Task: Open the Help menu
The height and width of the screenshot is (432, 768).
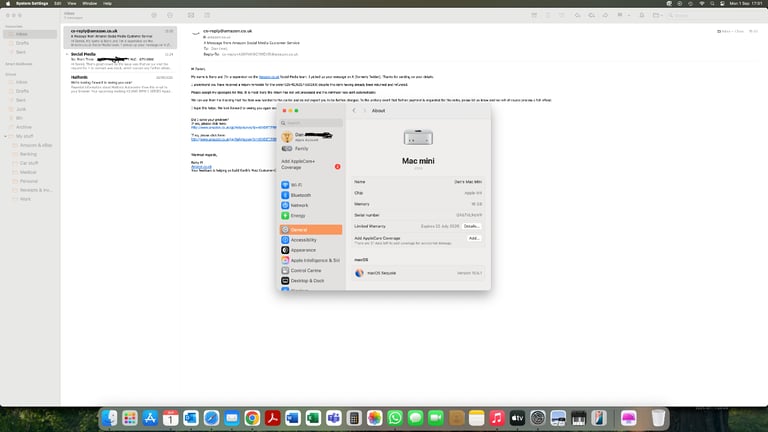Action: [x=107, y=3]
